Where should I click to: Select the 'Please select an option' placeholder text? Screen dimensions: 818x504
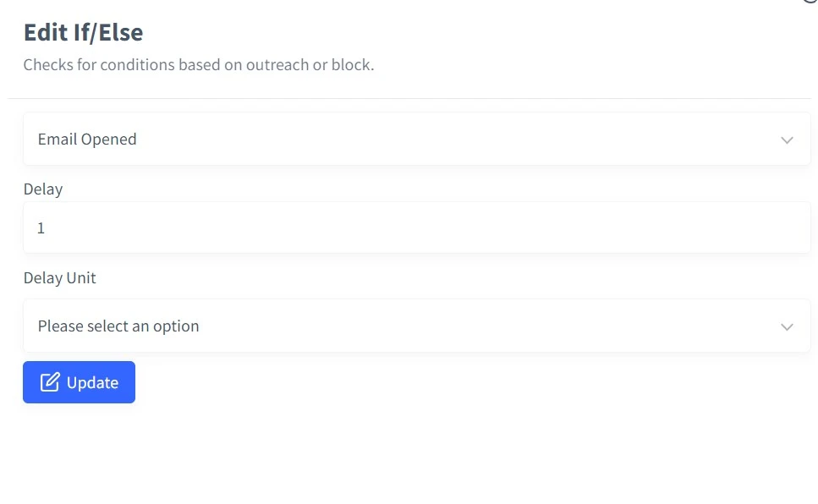pos(118,326)
